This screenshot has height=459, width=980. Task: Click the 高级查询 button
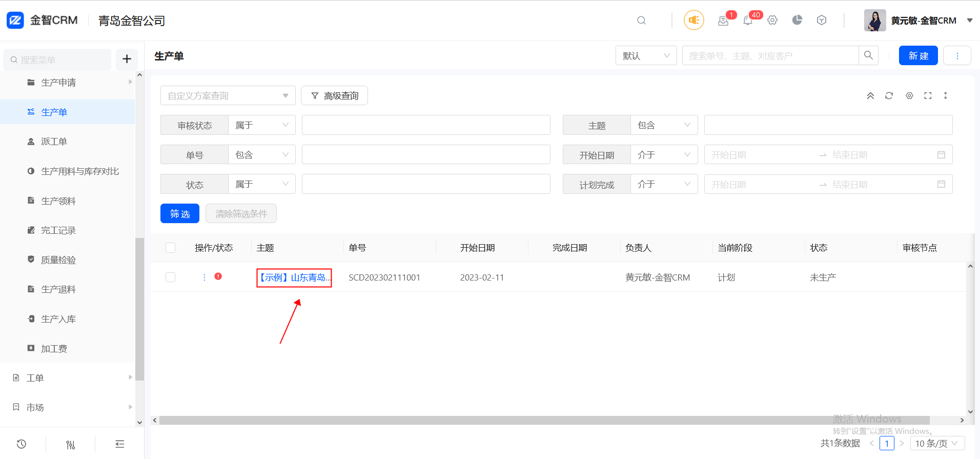(334, 95)
